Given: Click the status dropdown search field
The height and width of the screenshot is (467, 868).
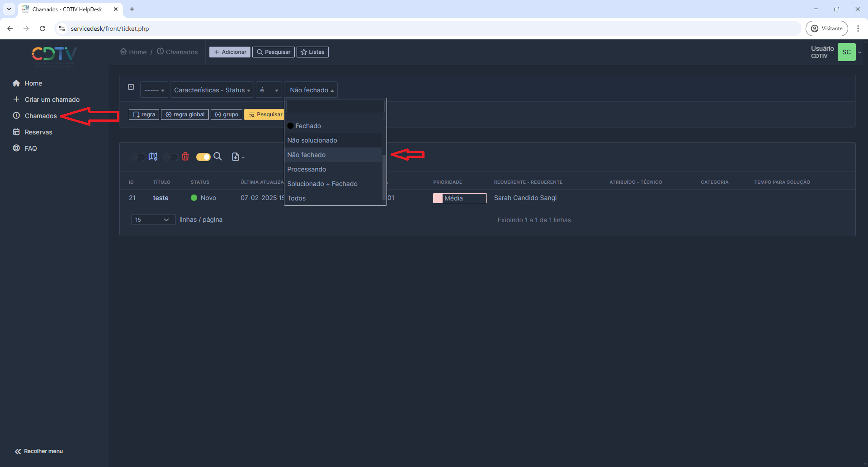Looking at the screenshot, I should point(335,107).
